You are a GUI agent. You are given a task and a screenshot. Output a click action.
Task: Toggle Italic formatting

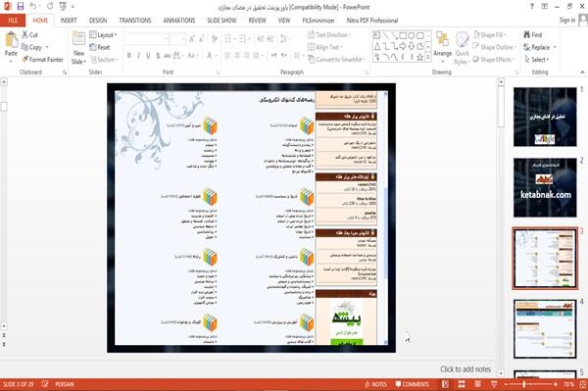pos(138,56)
